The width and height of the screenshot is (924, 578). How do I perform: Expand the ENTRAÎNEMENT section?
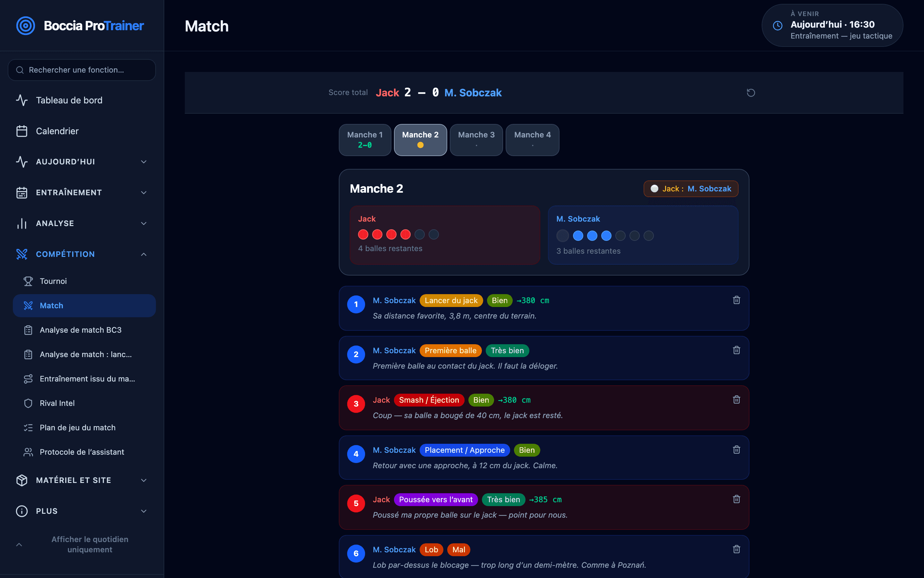tap(82, 193)
